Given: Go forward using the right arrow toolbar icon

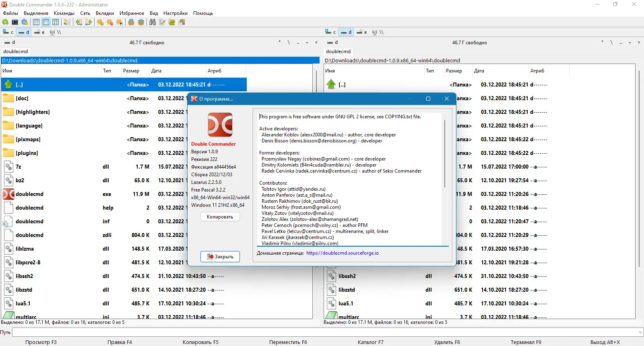Looking at the screenshot, I should click(x=89, y=22).
